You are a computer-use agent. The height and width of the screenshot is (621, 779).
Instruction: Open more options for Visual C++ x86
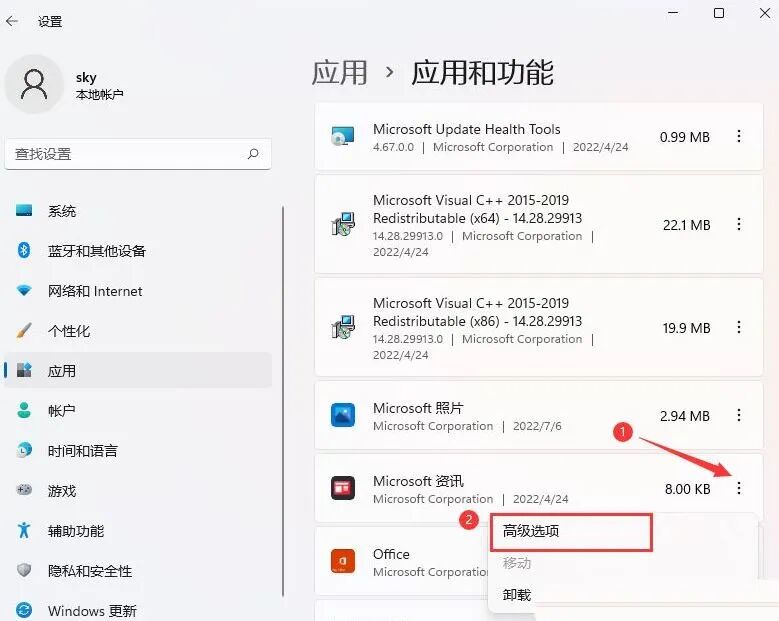tap(739, 327)
